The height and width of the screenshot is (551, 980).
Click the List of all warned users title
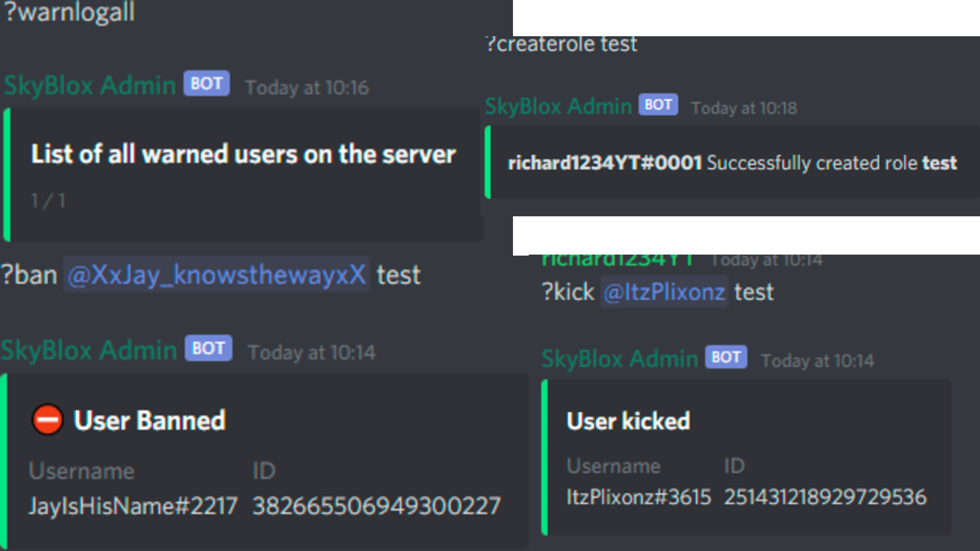click(x=243, y=154)
